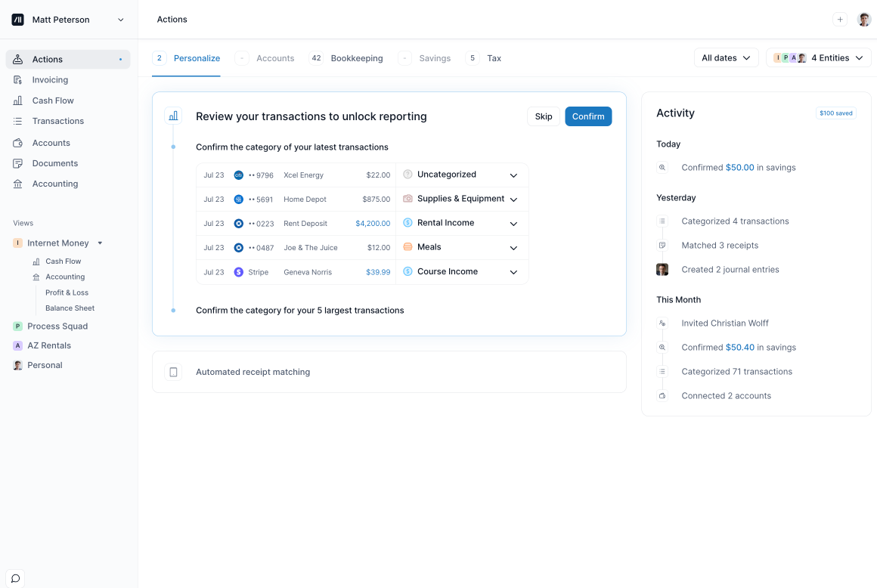Screen dimensions: 877x588
Task: Click Matched 3 receipts activity icon
Action: click(662, 246)
